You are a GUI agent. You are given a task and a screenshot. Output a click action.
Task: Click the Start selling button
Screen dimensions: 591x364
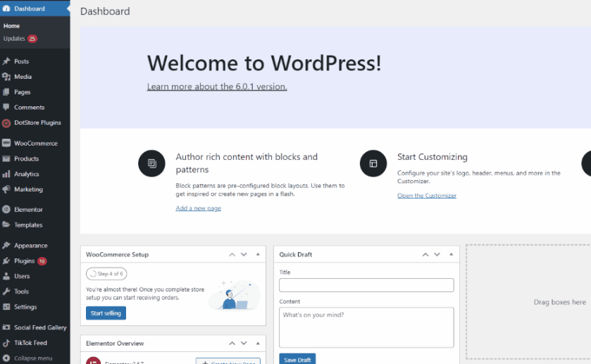[x=106, y=313]
